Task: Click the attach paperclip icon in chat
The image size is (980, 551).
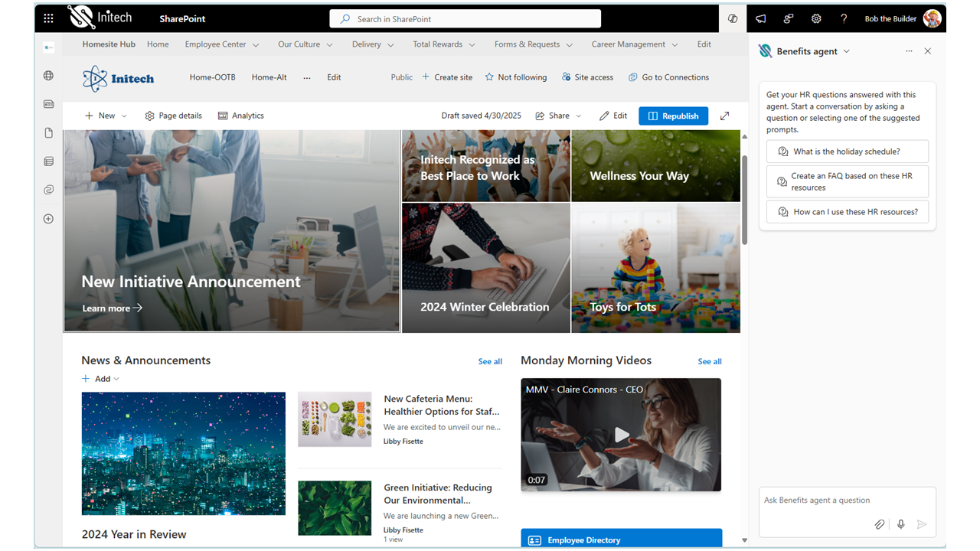Action: point(880,524)
